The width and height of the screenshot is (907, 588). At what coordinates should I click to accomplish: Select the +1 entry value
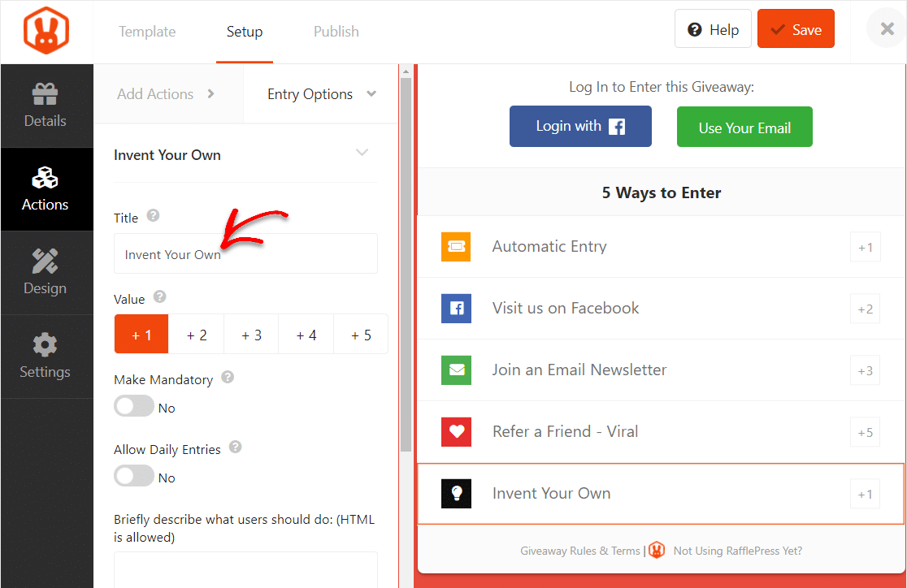pyautogui.click(x=141, y=334)
